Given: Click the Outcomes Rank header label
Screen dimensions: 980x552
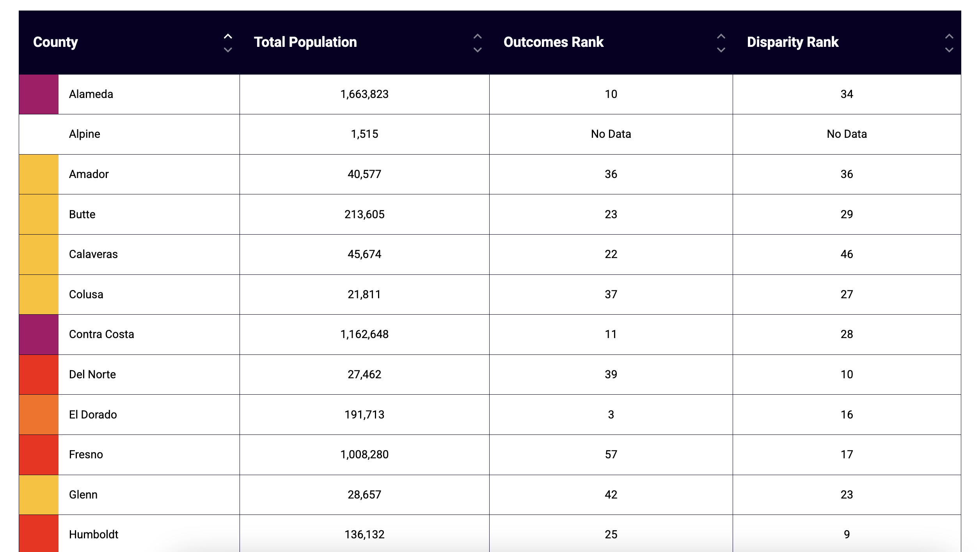Looking at the screenshot, I should pyautogui.click(x=553, y=42).
